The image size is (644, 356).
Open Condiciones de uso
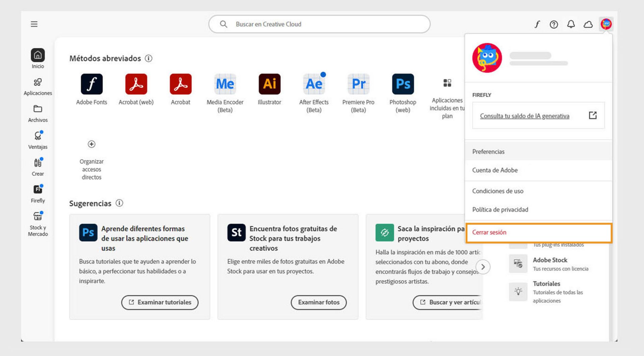[538, 191]
